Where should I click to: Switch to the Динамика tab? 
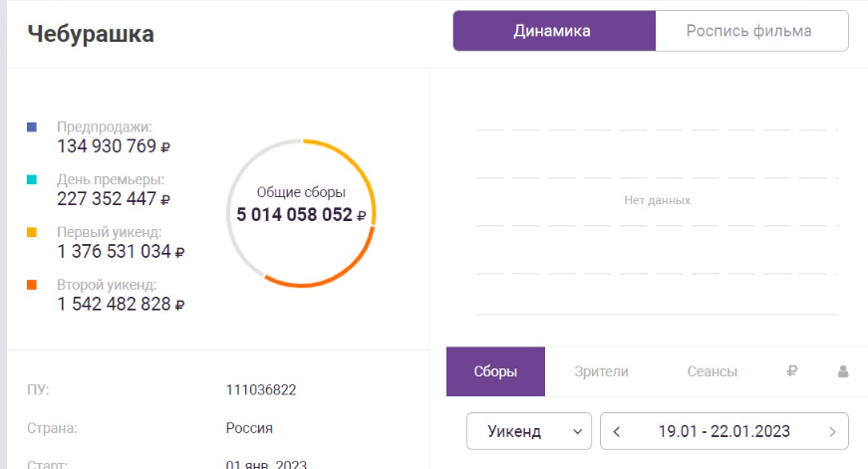point(554,31)
